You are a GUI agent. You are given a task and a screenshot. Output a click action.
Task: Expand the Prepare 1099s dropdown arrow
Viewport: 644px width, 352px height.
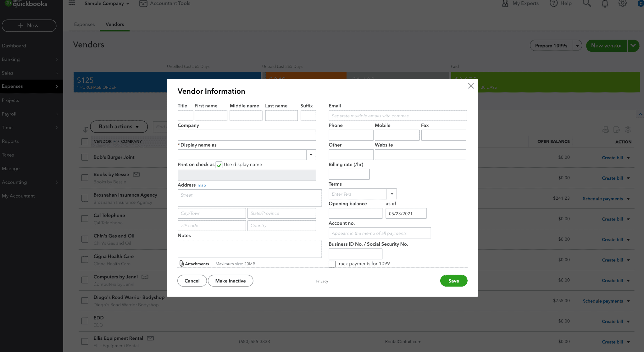[x=577, y=46]
